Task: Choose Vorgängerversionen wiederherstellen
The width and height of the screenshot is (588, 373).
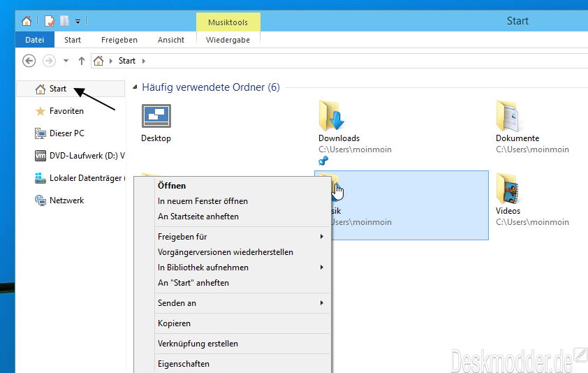Action: click(x=242, y=252)
